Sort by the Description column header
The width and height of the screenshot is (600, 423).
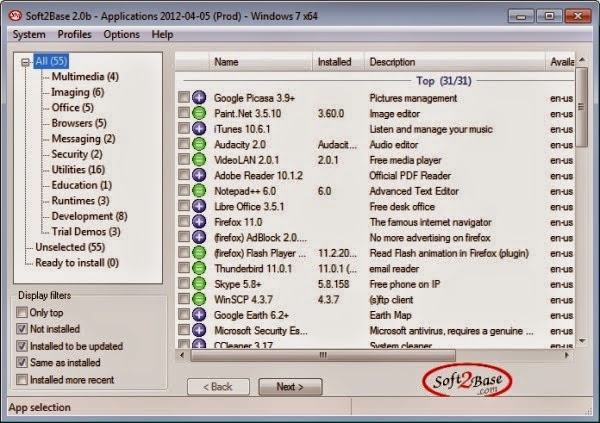(455, 62)
